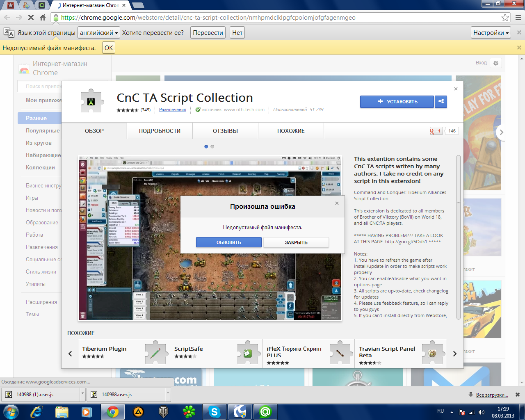Open Windows Explorer from the taskbar
The height and width of the screenshot is (420, 525).
(62, 412)
